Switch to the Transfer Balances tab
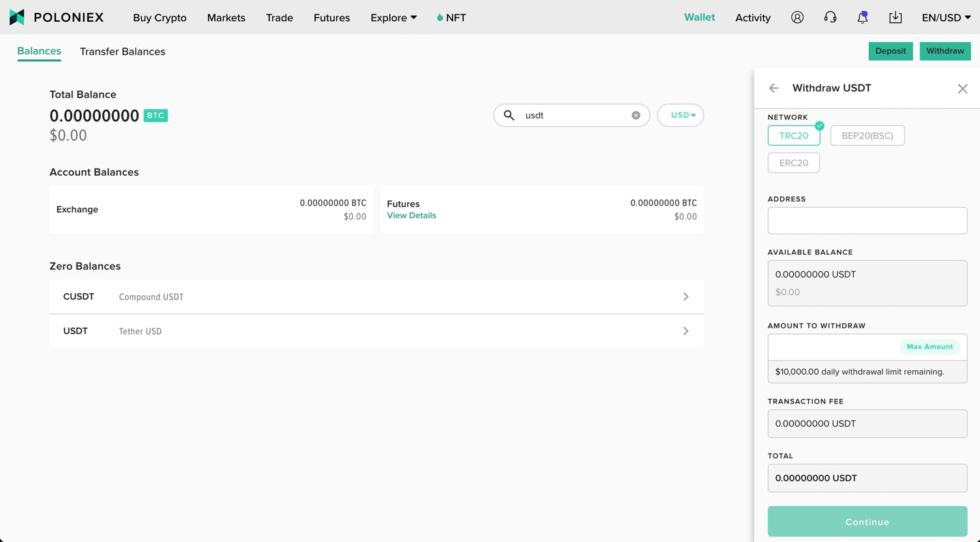 (123, 51)
